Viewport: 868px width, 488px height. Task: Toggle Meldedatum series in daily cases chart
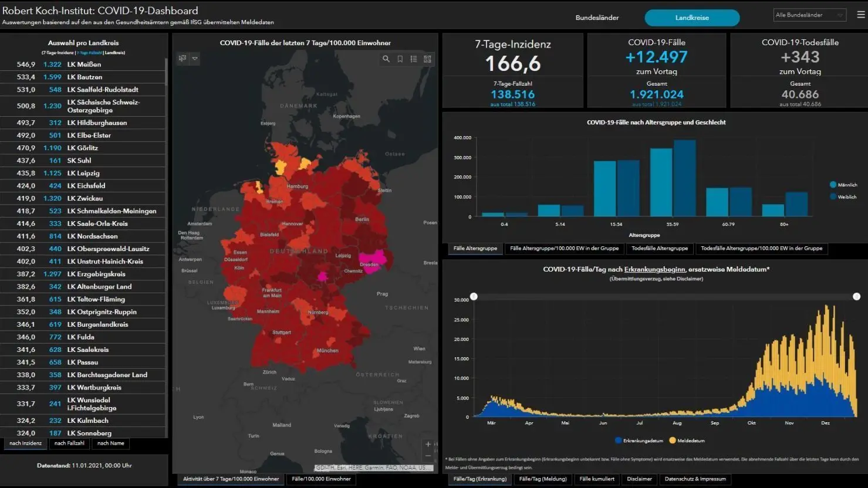687,440
